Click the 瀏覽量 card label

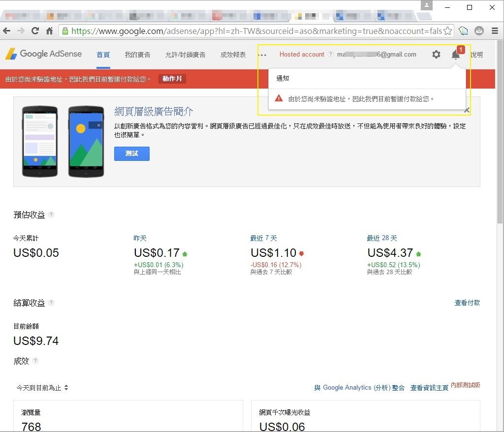(31, 412)
